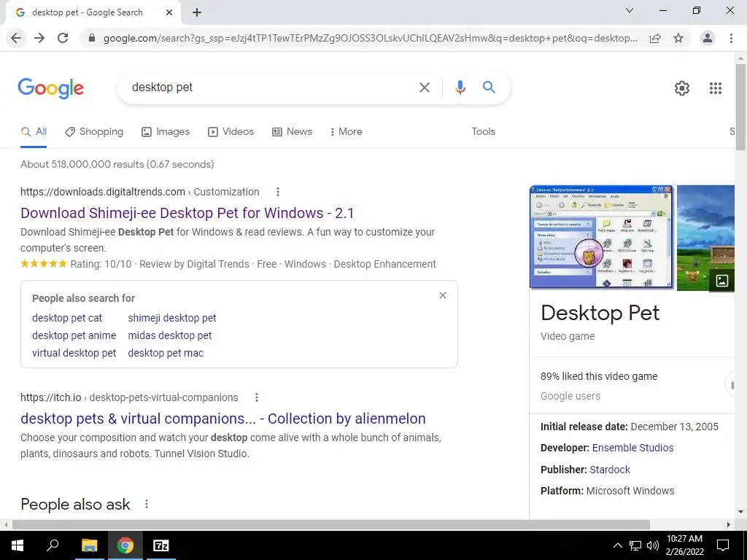Search for 'desktop pet anime'

tap(74, 335)
